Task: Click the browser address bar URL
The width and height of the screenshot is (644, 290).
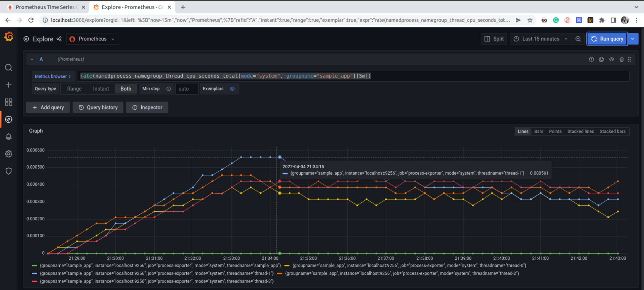Action: click(280, 20)
